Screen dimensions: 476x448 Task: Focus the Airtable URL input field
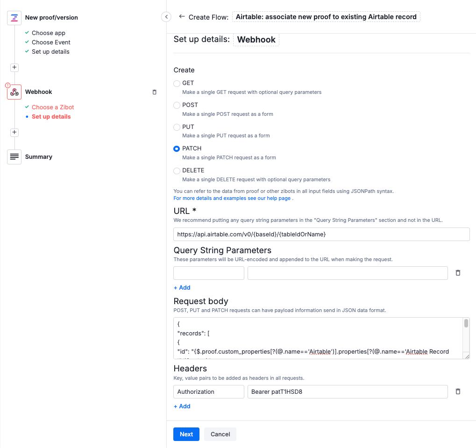coord(321,234)
